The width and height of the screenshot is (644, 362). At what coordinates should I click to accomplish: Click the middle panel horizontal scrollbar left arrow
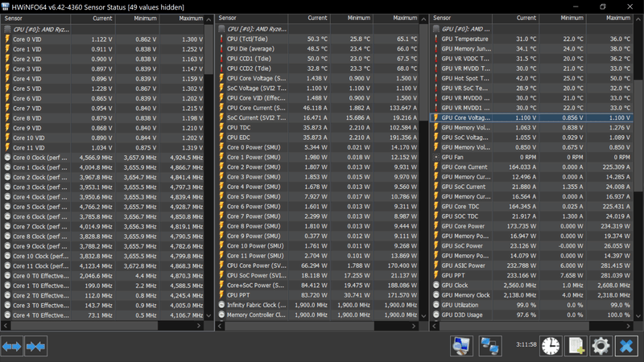(220, 326)
